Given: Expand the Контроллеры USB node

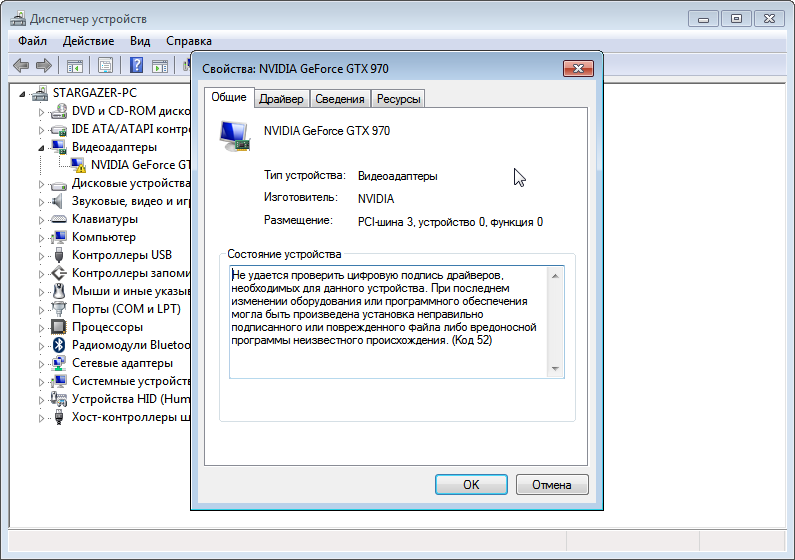Looking at the screenshot, I should 42,256.
